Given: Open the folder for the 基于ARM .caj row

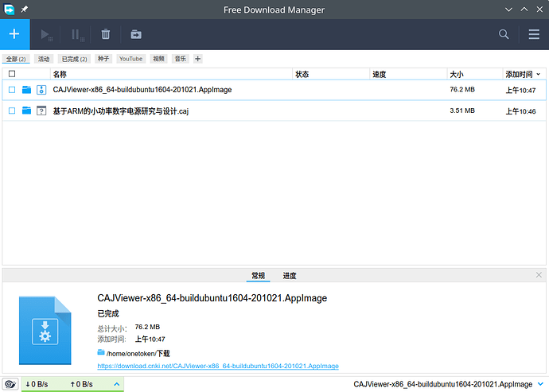Looking at the screenshot, I should (x=26, y=111).
